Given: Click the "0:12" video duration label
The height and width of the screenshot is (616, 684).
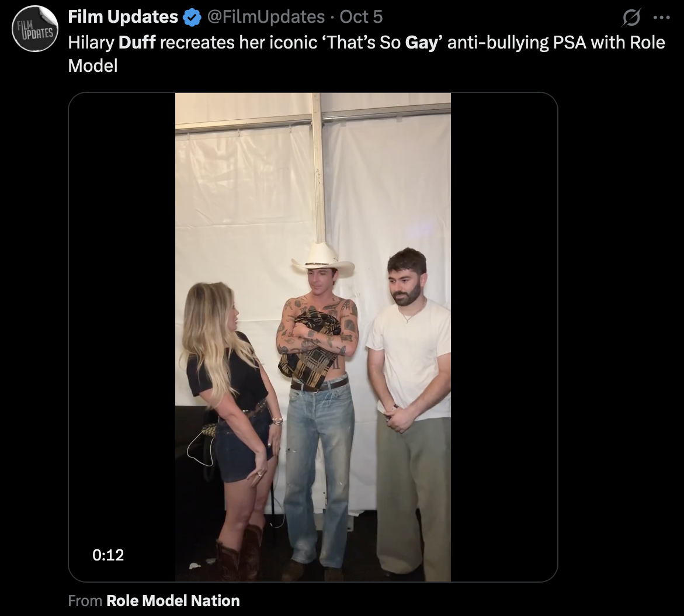Looking at the screenshot, I should point(108,555).
